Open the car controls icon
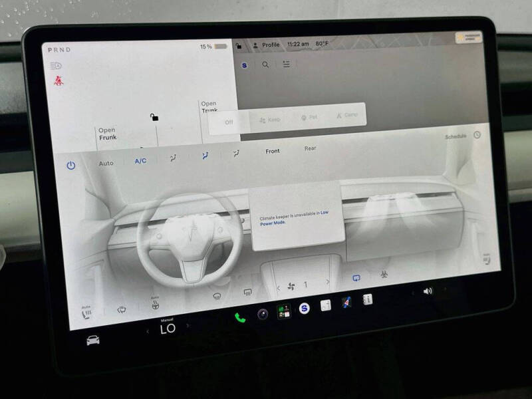 tap(92, 340)
